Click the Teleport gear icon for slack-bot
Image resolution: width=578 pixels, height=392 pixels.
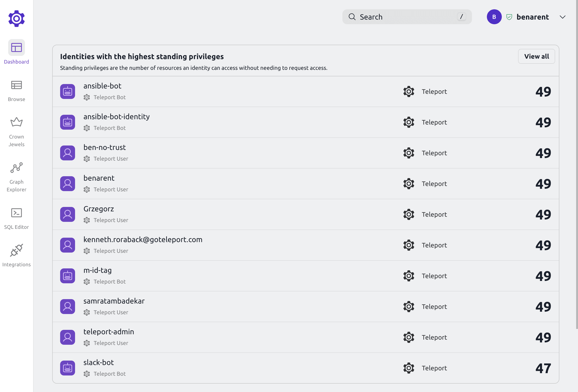coord(409,368)
